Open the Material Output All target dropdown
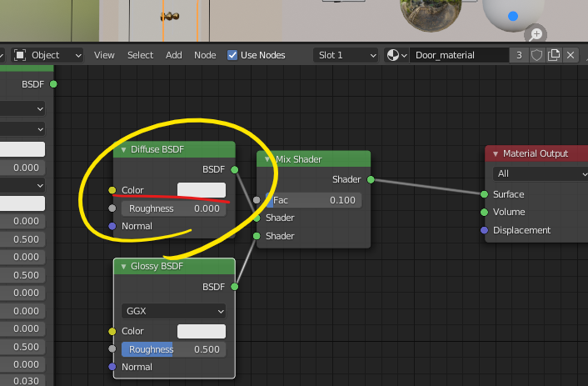 (x=540, y=174)
